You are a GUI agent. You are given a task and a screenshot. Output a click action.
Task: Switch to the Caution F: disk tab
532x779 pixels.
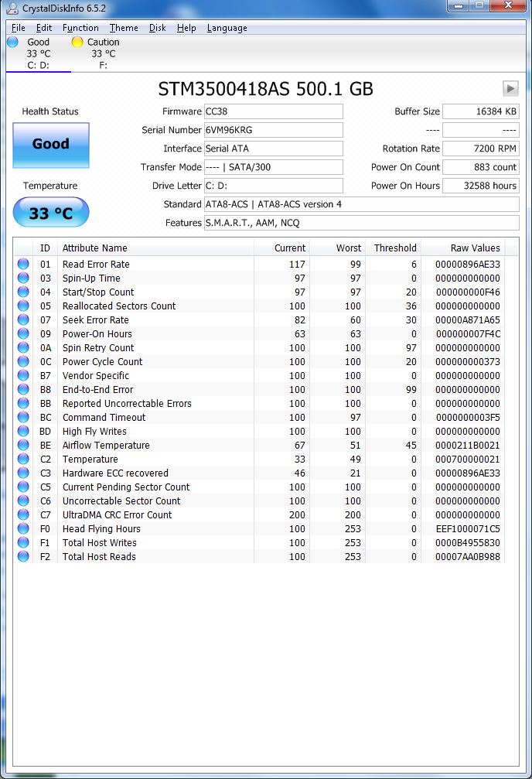coord(103,53)
